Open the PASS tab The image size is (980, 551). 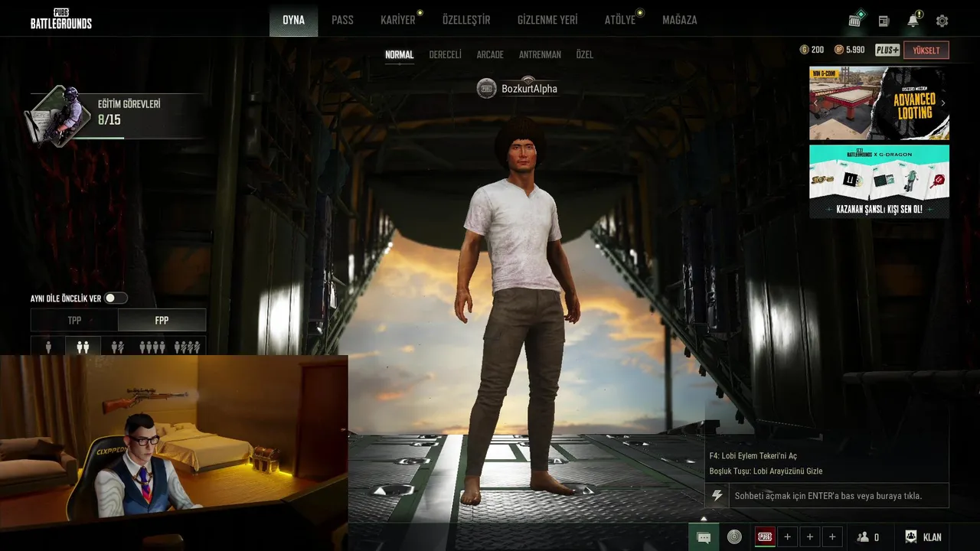tap(342, 20)
